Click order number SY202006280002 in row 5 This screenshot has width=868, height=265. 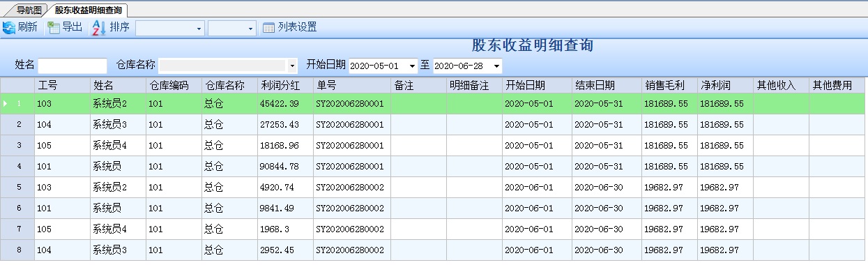point(350,187)
